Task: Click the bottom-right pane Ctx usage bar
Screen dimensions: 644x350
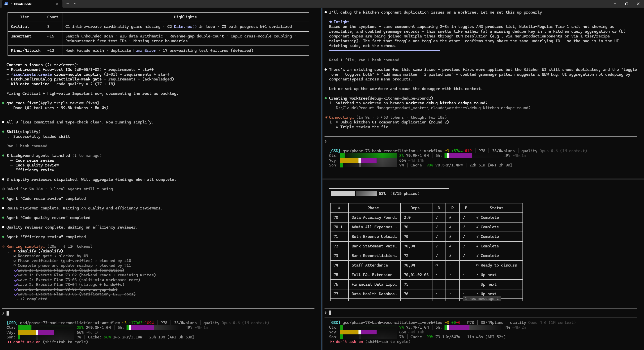Action: coord(369,327)
